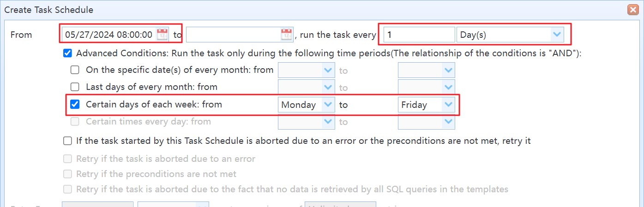Click the Certain times every day checkbox
Screen dimensions: 644x207
coord(75,122)
